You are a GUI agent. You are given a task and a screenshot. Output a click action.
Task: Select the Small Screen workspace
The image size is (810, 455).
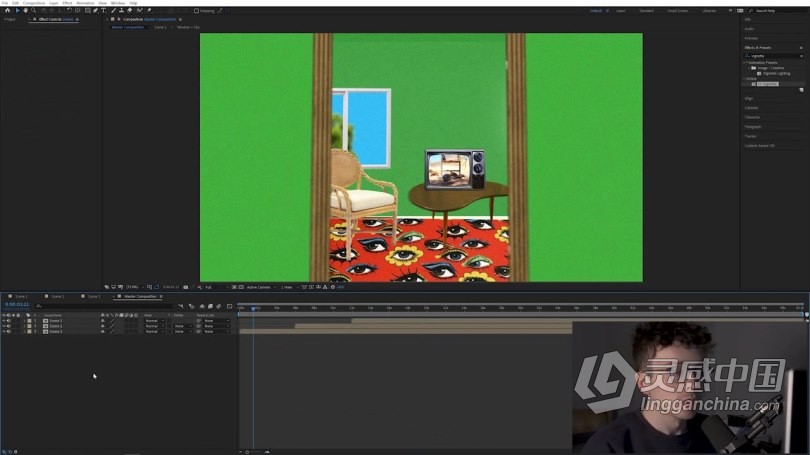(677, 10)
